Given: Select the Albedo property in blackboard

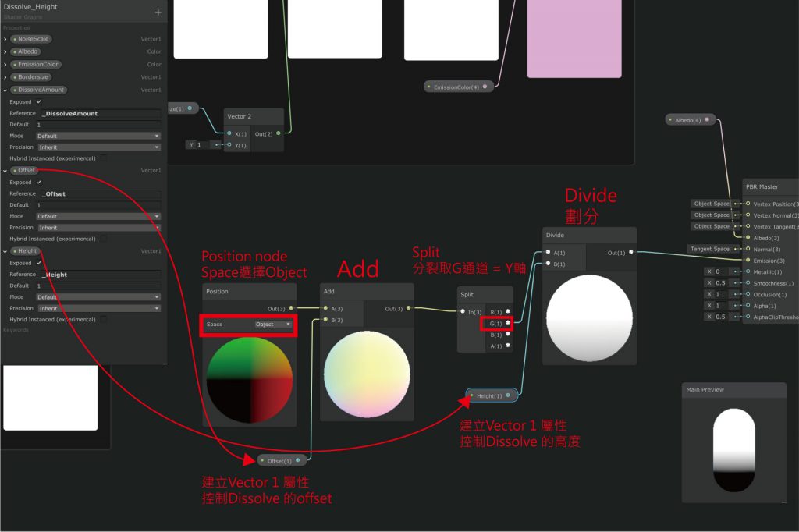Looking at the screenshot, I should tap(28, 51).
